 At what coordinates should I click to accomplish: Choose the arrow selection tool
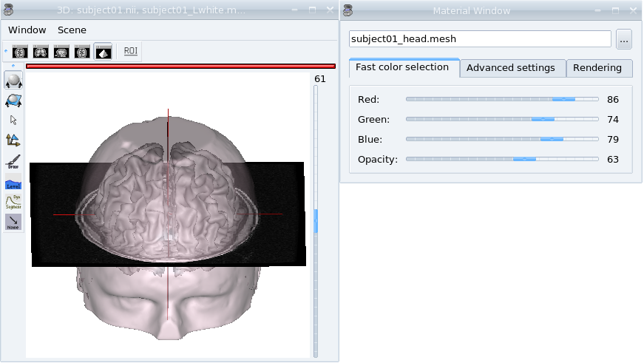13,120
